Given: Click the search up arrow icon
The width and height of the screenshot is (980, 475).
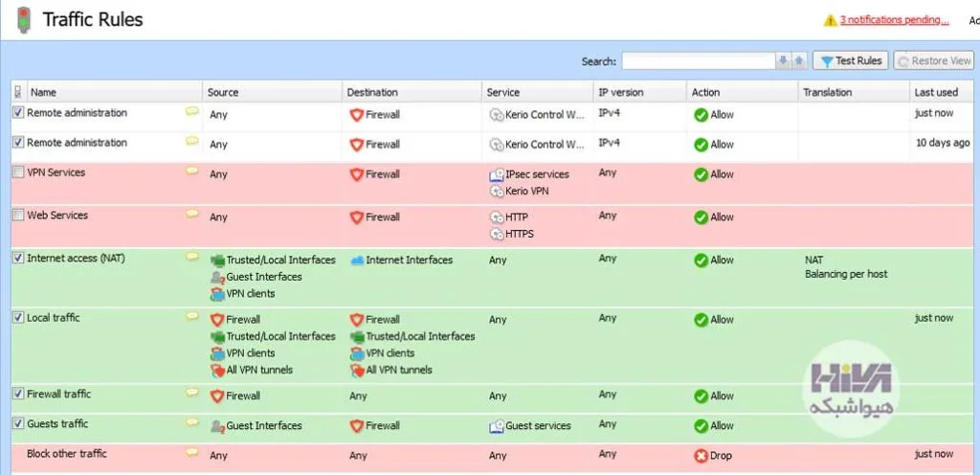Looking at the screenshot, I should pos(799,60).
